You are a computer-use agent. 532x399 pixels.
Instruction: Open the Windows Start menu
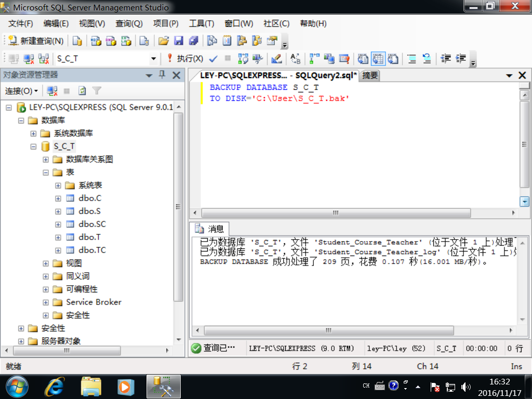click(17, 387)
